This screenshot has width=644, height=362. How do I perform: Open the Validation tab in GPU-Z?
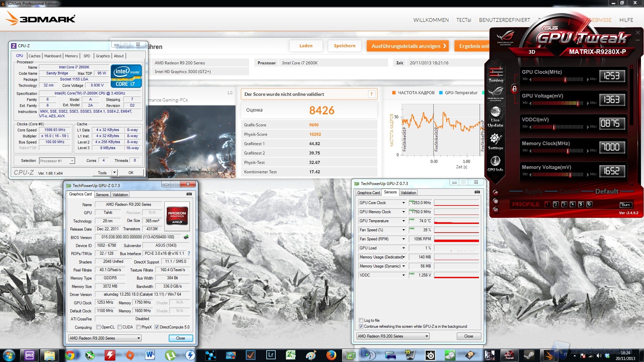[120, 195]
